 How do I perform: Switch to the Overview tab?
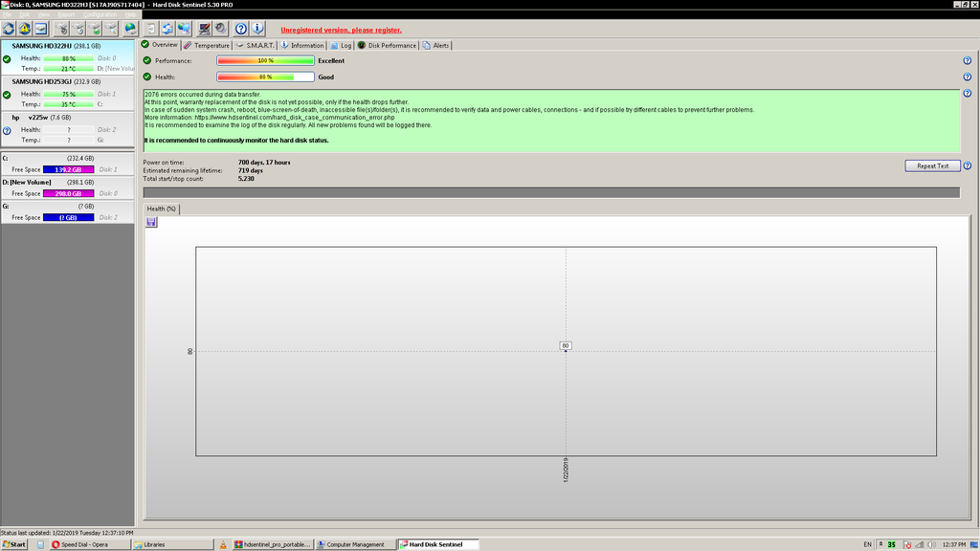160,44
